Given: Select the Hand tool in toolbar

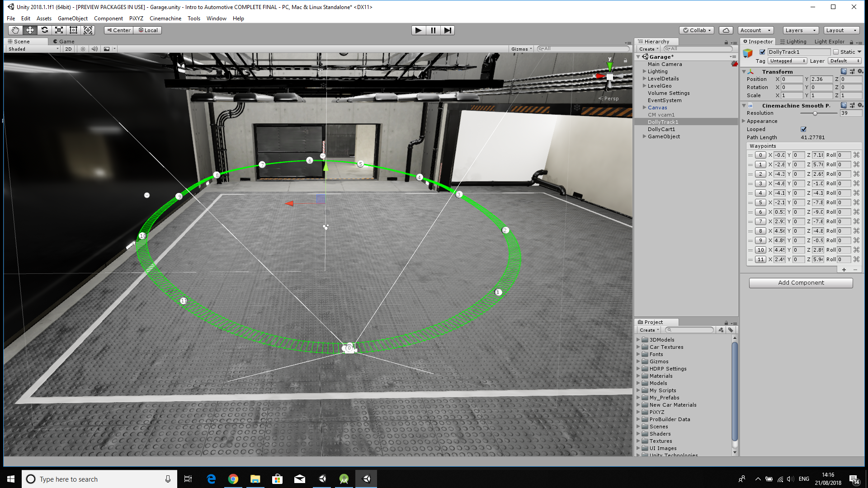Looking at the screenshot, I should click(15, 30).
